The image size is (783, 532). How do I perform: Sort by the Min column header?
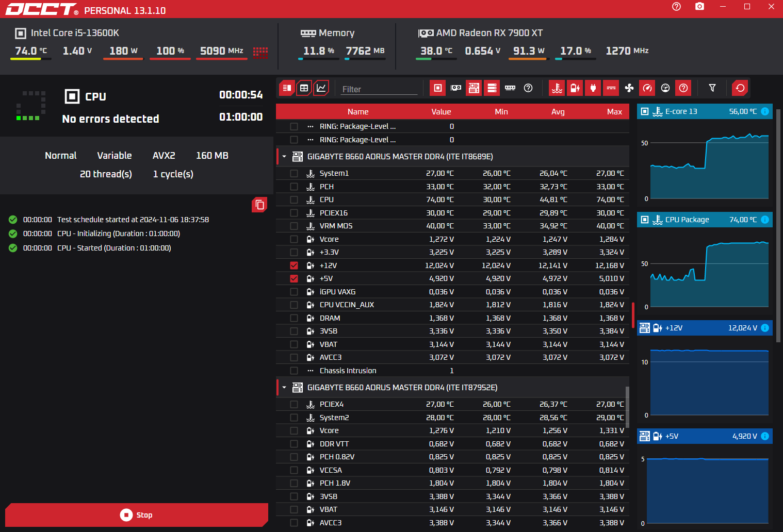pos(501,112)
